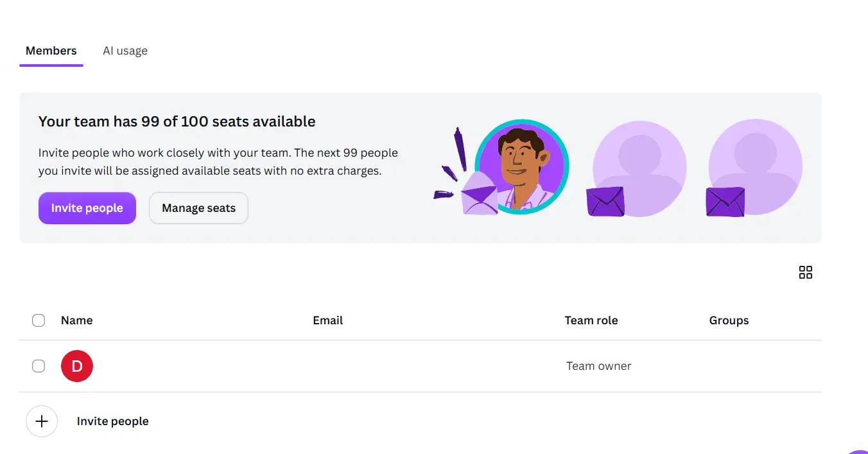Screen dimensions: 868x454
Task: Switch to the AI usage tab
Action: tap(125, 51)
